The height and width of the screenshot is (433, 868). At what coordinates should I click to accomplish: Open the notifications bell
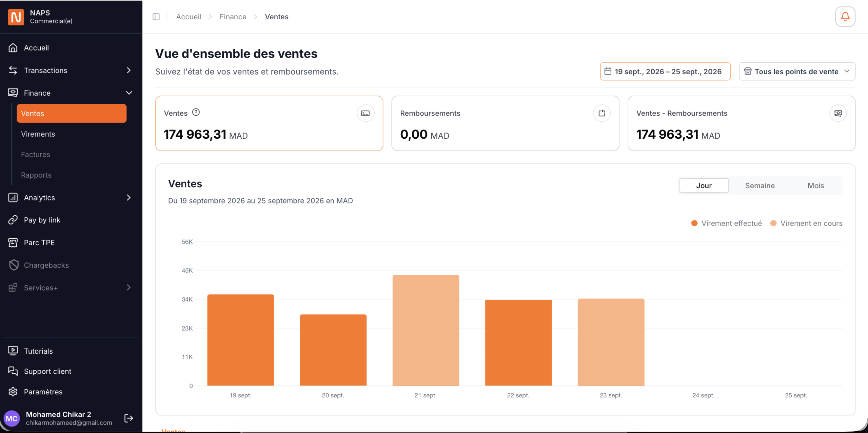click(845, 16)
